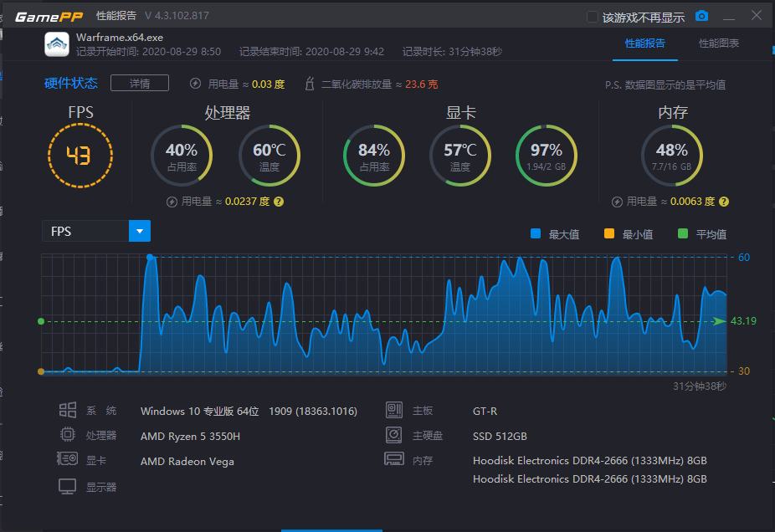Click the max FPS peak marker dot
The image size is (775, 532).
150,258
